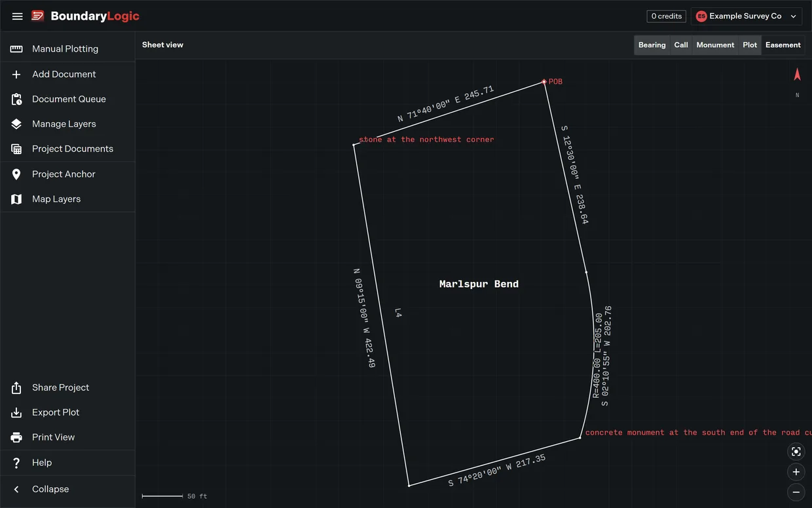The height and width of the screenshot is (508, 812).
Task: Click the Project Anchor pin icon
Action: 16,174
